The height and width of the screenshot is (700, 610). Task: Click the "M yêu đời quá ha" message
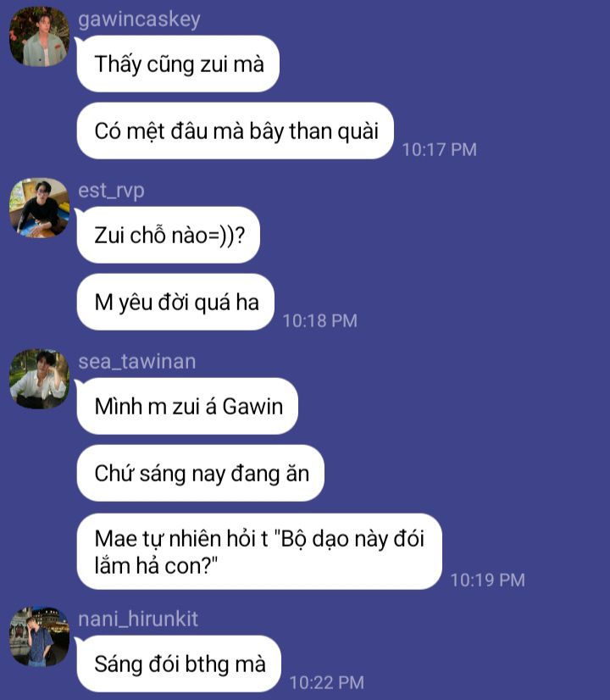pyautogui.click(x=175, y=302)
